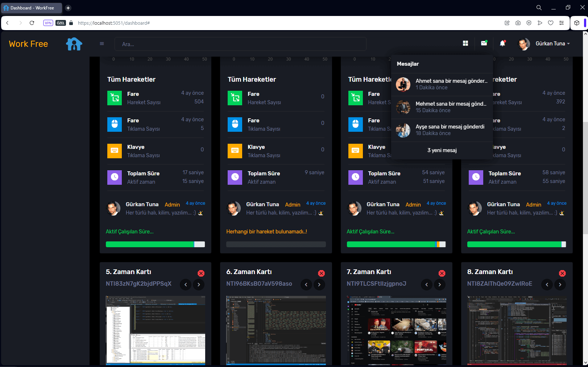
Task: Open the apps grid icon
Action: (x=465, y=44)
